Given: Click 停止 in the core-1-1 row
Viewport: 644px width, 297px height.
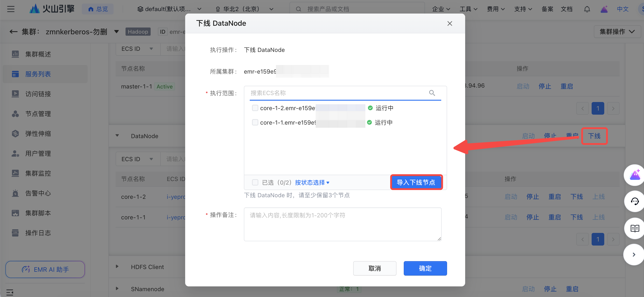Looking at the screenshot, I should 532,217.
